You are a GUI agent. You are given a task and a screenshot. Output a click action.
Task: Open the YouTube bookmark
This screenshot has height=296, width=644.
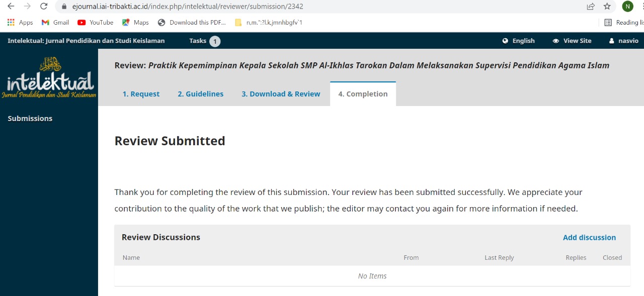96,23
